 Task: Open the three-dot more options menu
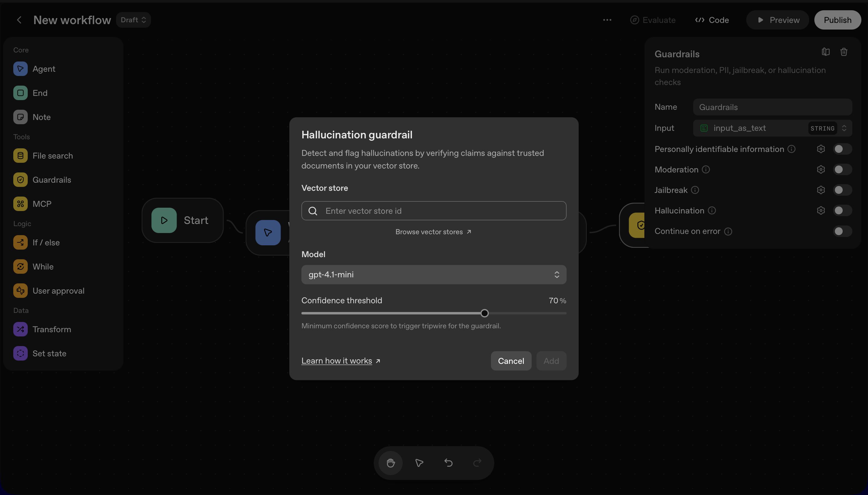607,20
